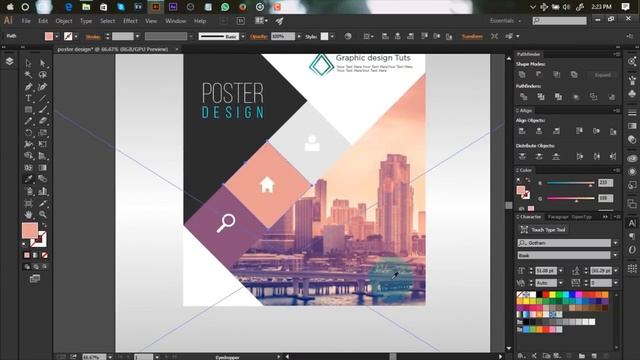This screenshot has height=360, width=640.
Task: Select the Direct Selection tool
Action: pos(42,63)
